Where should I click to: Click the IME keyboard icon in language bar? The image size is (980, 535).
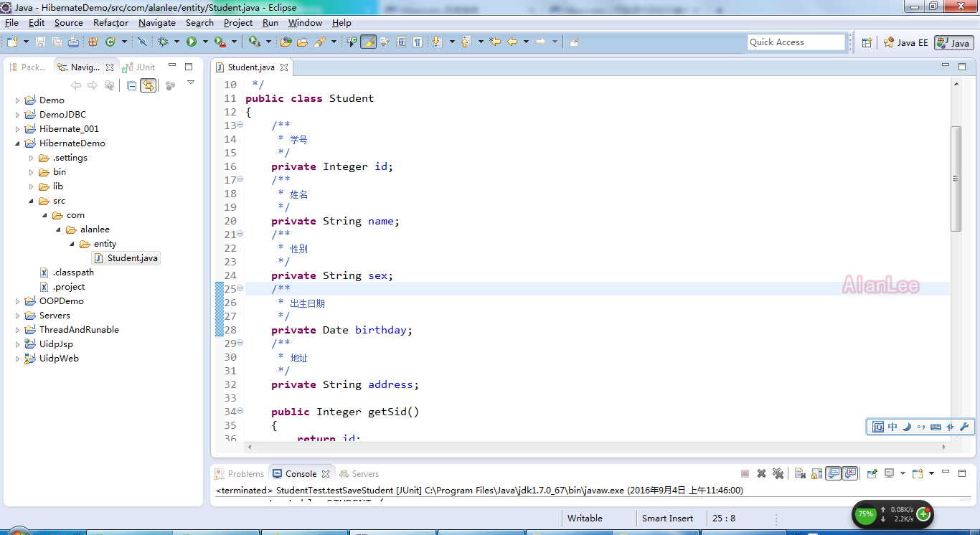(x=936, y=427)
